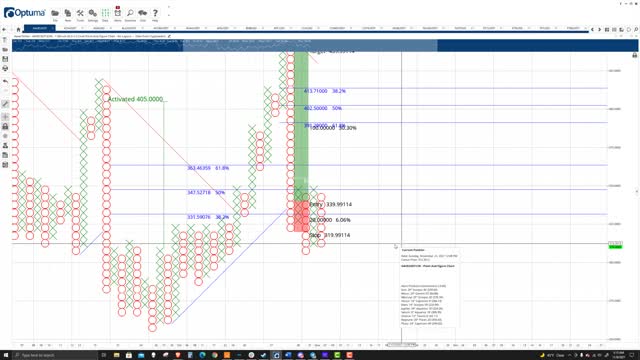This screenshot has height=360, width=640.
Task: Switch to the second chart tab
Action: pos(70,28)
